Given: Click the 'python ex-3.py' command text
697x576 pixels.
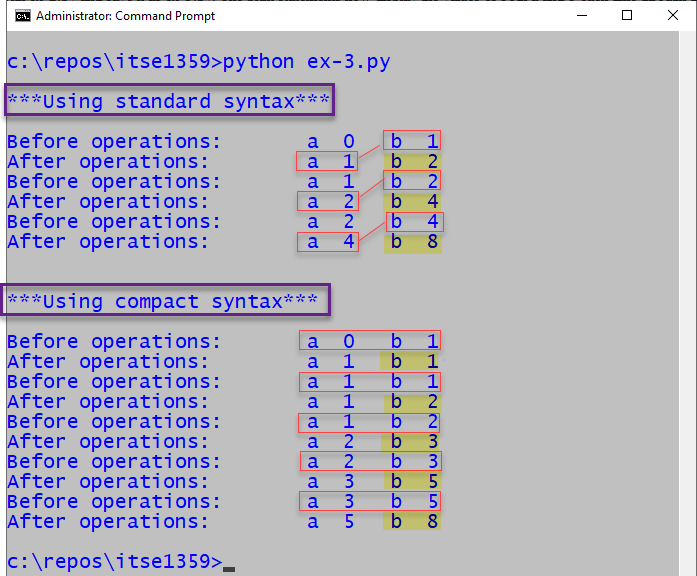Looking at the screenshot, I should point(306,62).
